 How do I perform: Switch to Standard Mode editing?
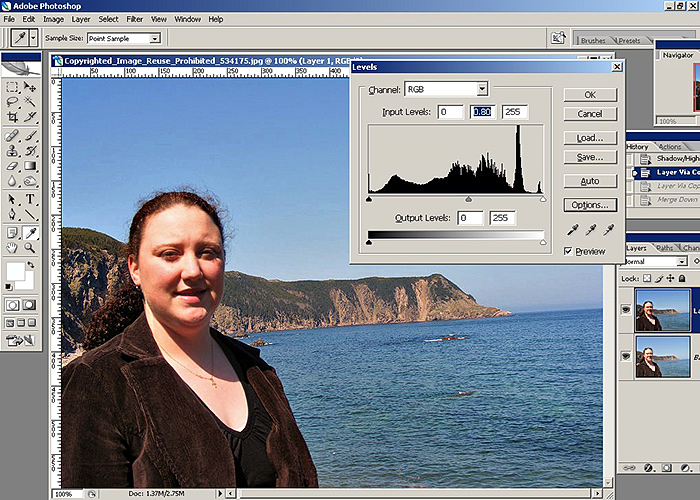point(12,305)
